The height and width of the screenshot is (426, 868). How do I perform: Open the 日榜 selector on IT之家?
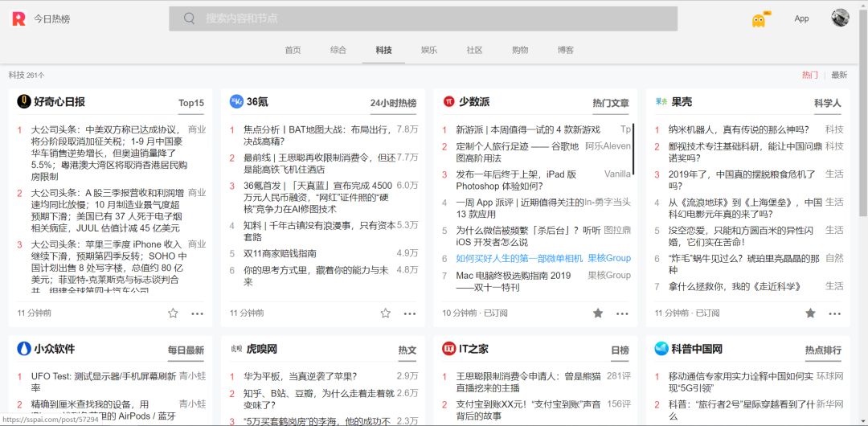[x=620, y=350]
